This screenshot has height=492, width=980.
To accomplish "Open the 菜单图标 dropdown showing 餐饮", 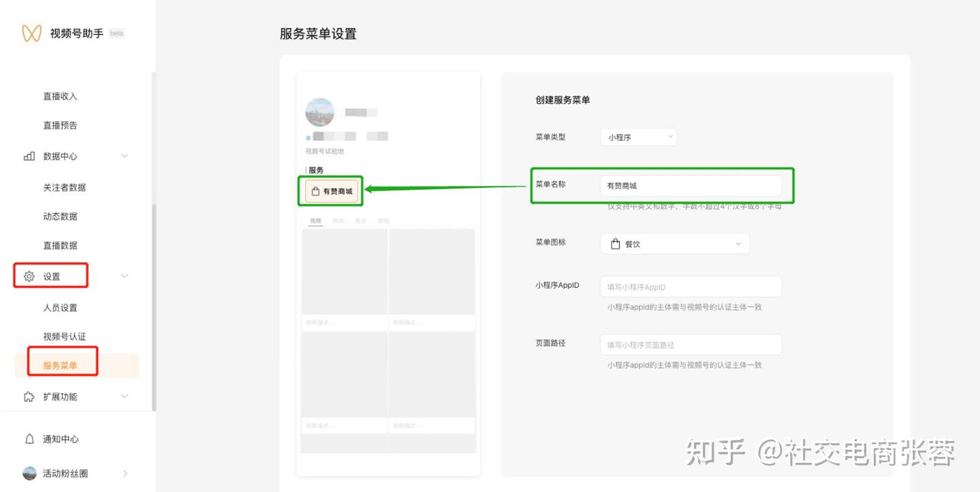I will (x=675, y=244).
